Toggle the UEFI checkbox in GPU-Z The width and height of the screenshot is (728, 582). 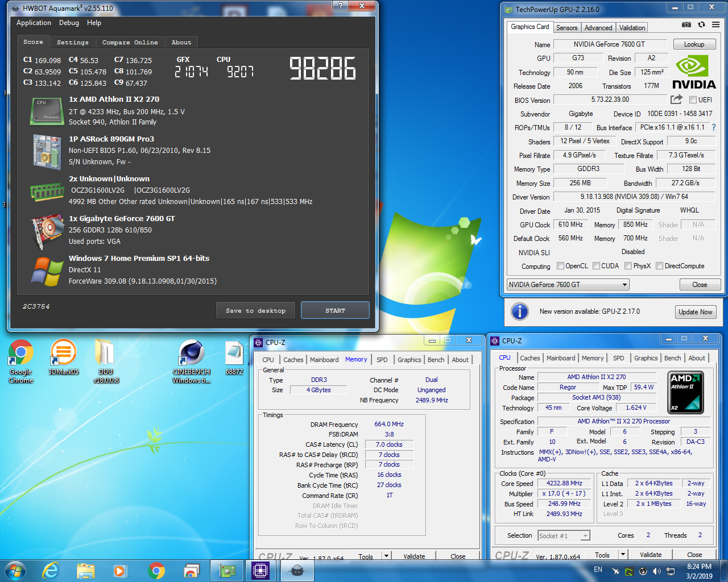click(x=693, y=100)
